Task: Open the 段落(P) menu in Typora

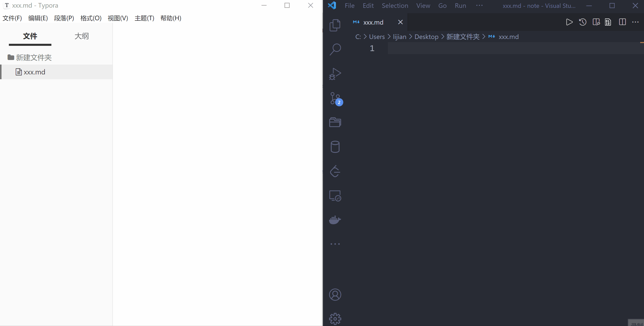Action: click(x=64, y=18)
